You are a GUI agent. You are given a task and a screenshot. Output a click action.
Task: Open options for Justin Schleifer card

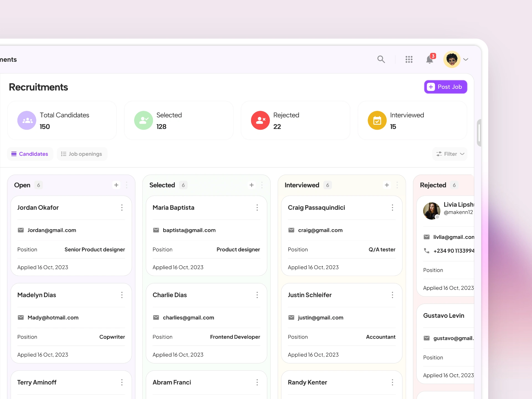pyautogui.click(x=392, y=295)
